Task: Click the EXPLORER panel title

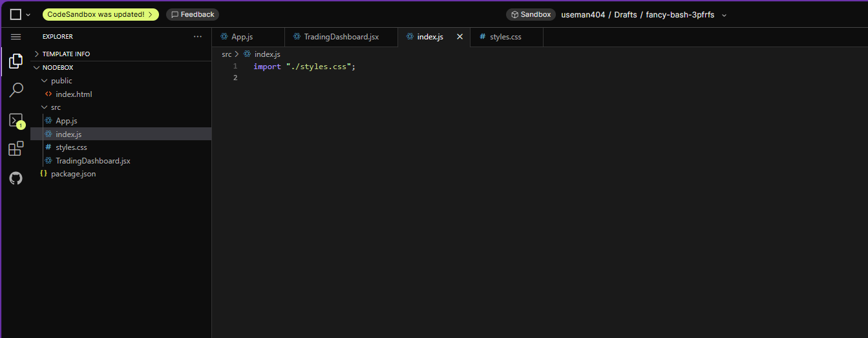Action: click(x=58, y=37)
